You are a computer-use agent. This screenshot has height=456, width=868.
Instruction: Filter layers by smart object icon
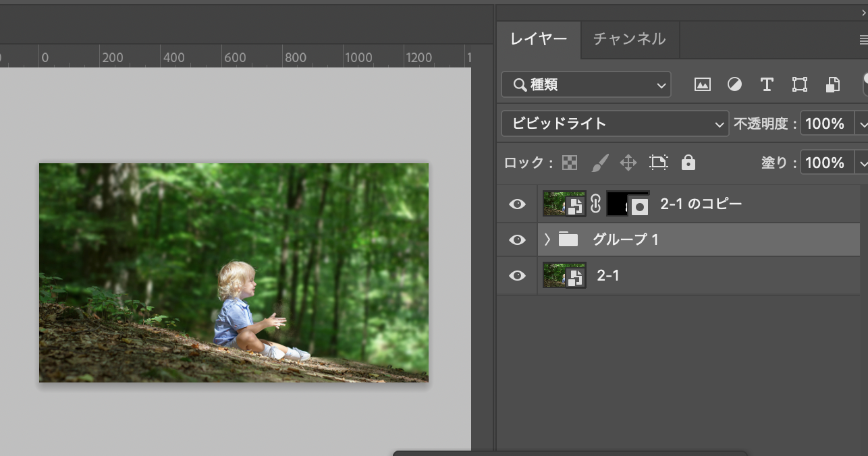coord(833,84)
